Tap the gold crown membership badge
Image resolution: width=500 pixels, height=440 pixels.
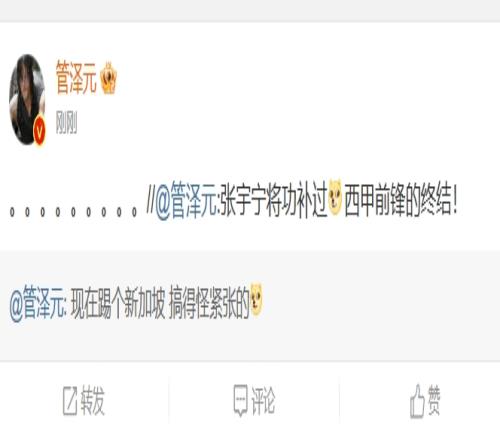tap(109, 78)
